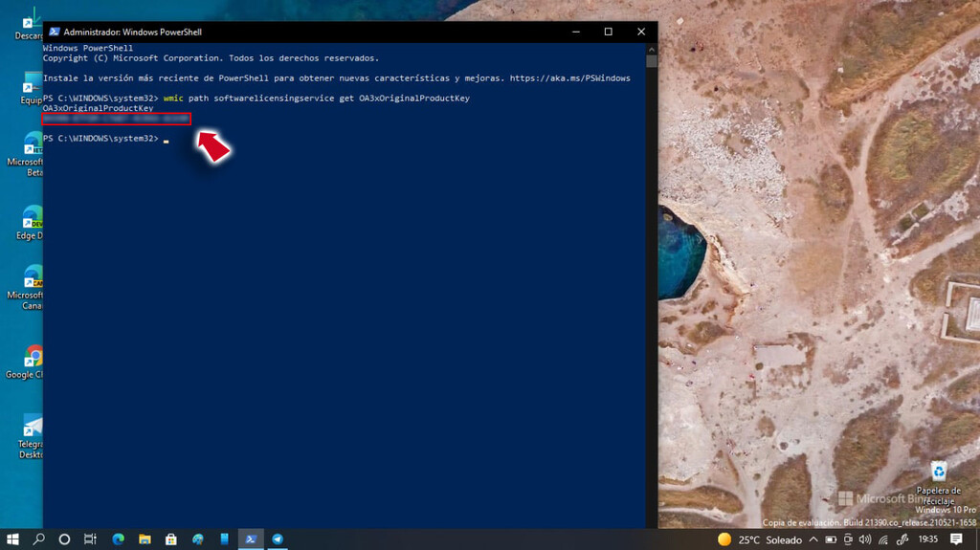
Task: Open the Windows Start menu
Action: point(13,539)
